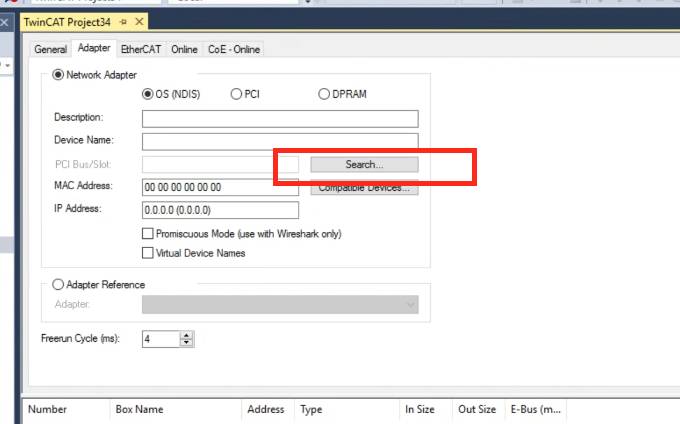Click the MAC Address field
The height and width of the screenshot is (424, 680).
(x=220, y=187)
